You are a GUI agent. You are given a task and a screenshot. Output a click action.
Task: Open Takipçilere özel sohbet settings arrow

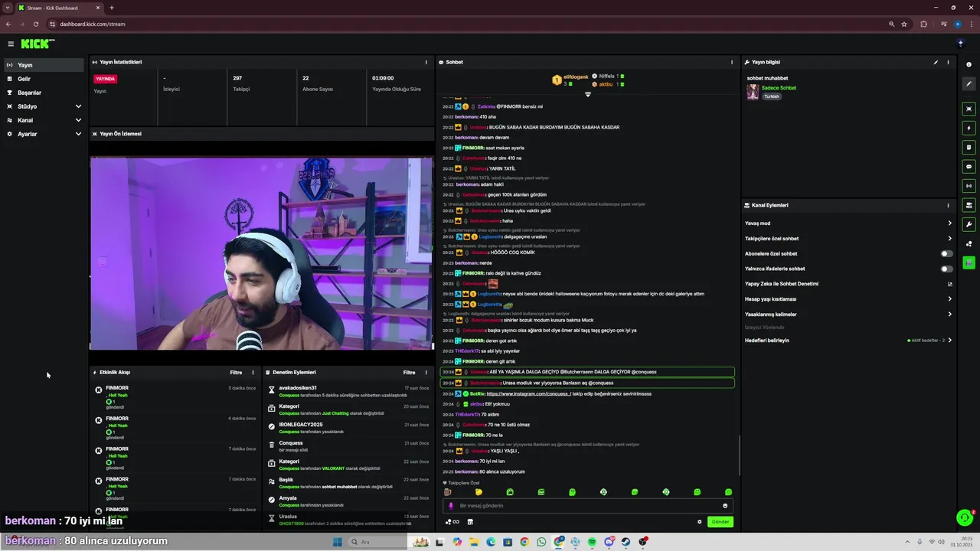click(949, 238)
